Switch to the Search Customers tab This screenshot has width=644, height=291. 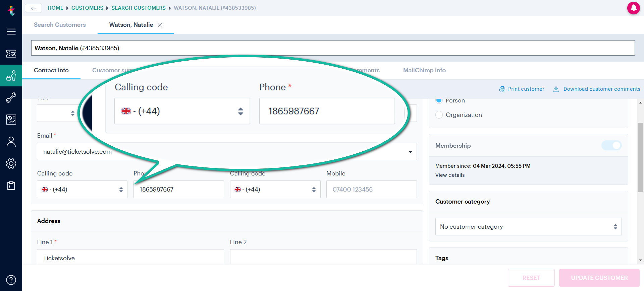tap(60, 25)
